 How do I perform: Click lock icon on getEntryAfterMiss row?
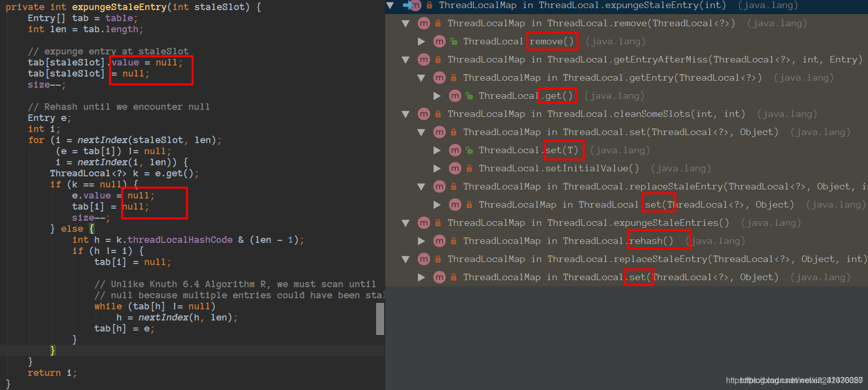click(x=438, y=59)
